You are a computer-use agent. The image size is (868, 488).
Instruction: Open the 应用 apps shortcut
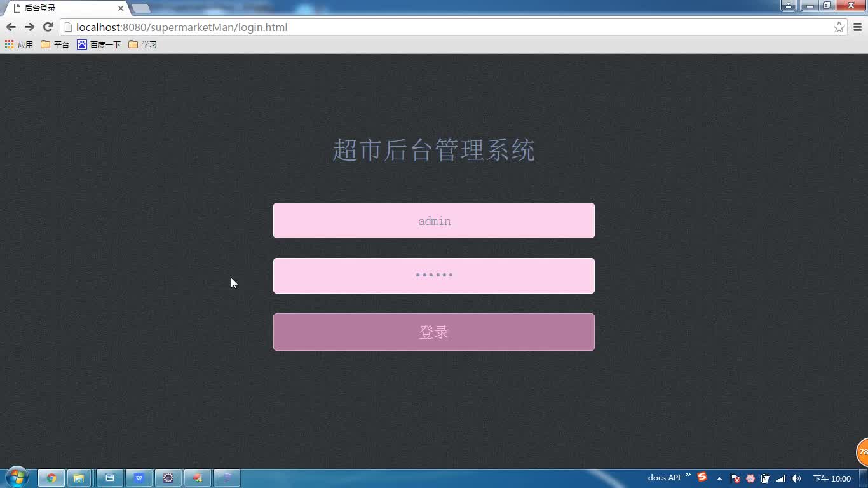[x=19, y=44]
